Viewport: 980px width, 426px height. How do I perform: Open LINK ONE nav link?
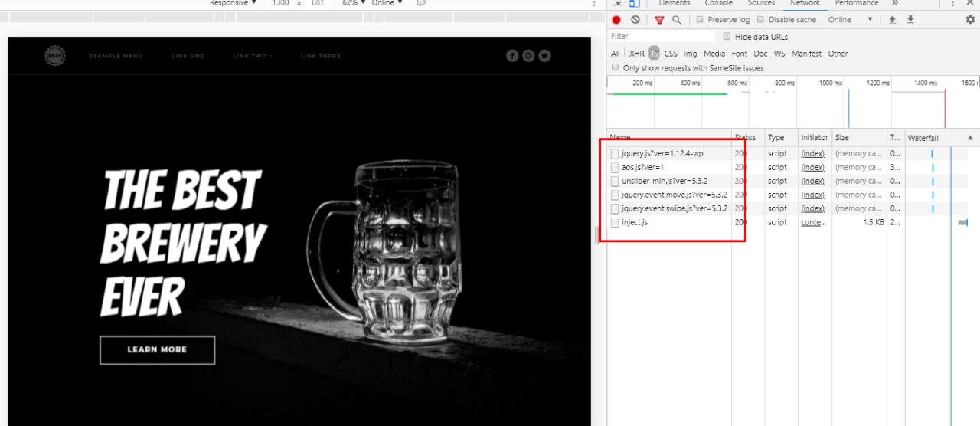[188, 56]
